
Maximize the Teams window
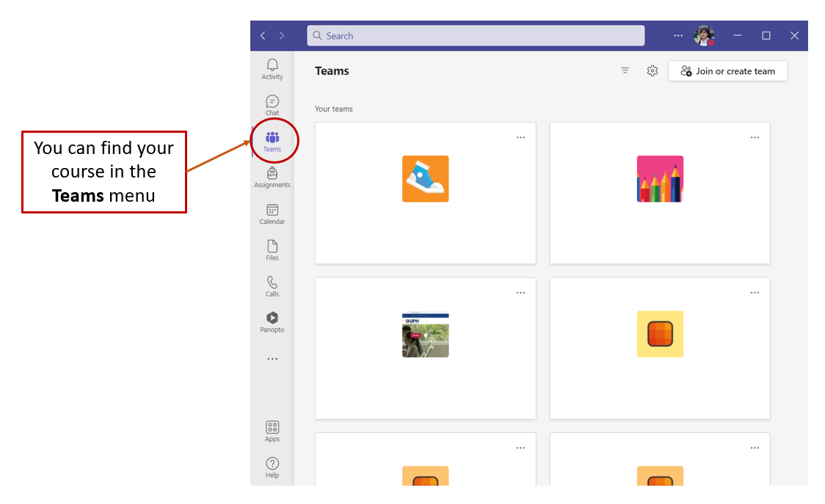(x=766, y=36)
